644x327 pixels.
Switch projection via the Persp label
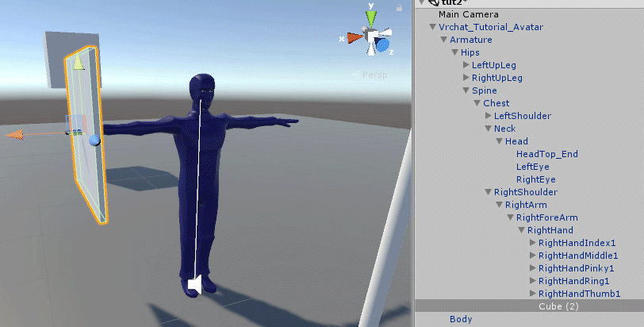click(x=374, y=75)
